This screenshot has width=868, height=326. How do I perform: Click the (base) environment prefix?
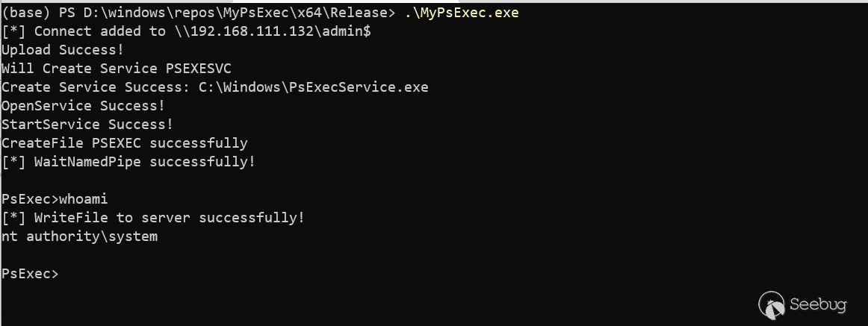click(x=25, y=13)
